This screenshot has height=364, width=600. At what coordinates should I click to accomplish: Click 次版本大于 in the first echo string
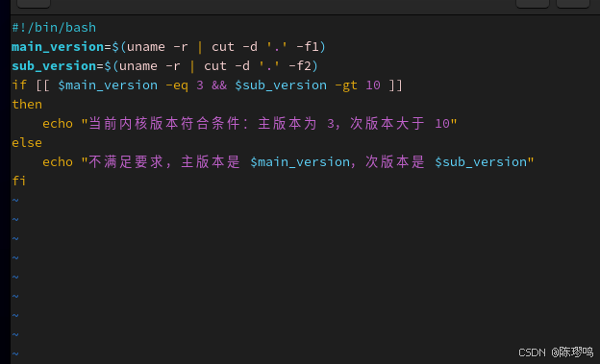point(387,124)
